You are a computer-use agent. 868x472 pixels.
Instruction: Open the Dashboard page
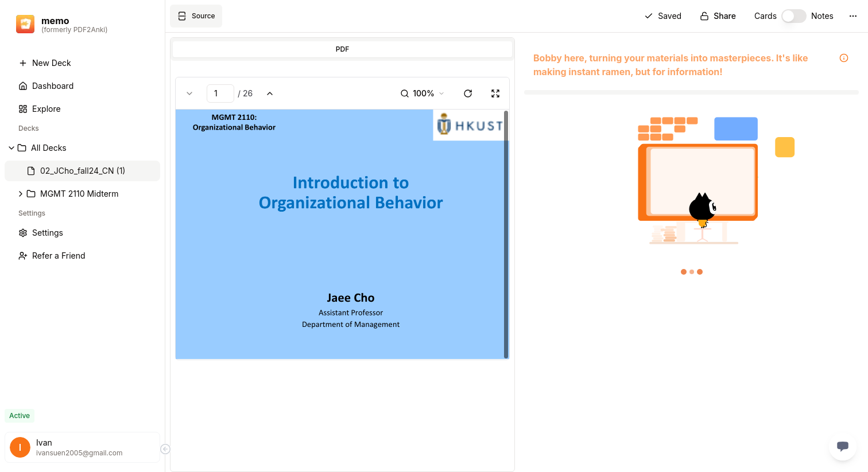(52, 86)
